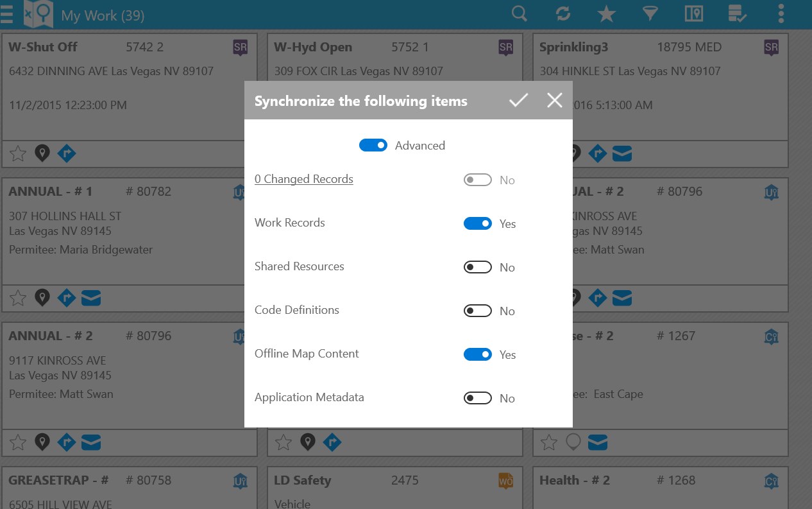The image size is (812, 509).
Task: Disable the Offline Map Content toggle
Action: coord(478,354)
